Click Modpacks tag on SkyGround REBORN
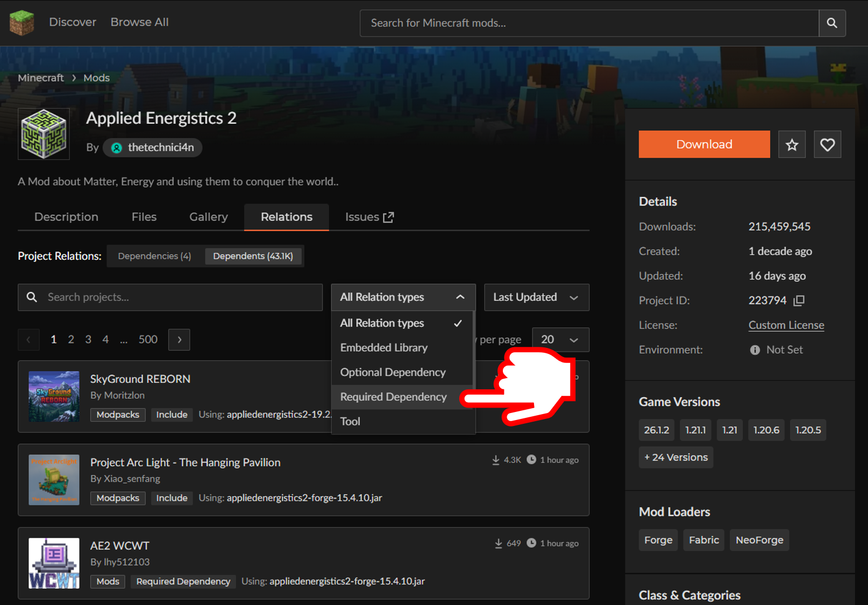This screenshot has width=868, height=605. [118, 415]
